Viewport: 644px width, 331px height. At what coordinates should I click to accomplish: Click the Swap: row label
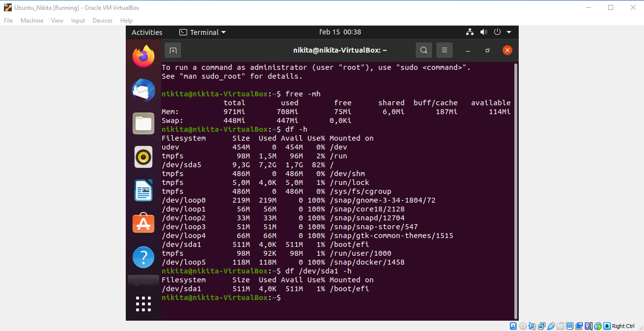(172, 120)
